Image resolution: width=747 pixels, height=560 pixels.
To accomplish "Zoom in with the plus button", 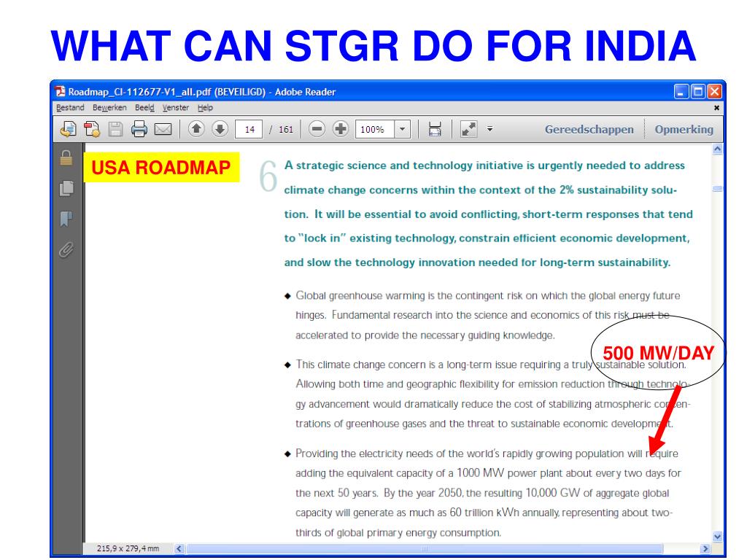I will pyautogui.click(x=340, y=129).
